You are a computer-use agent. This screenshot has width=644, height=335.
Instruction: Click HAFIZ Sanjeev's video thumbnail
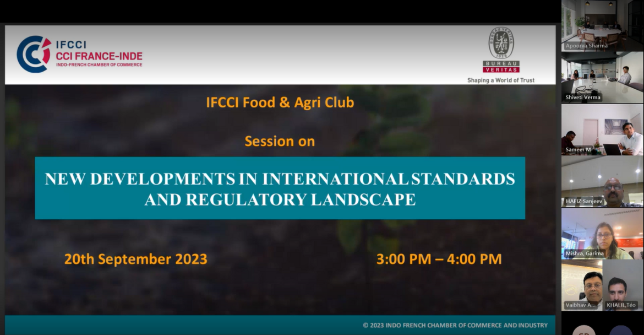[602, 181]
